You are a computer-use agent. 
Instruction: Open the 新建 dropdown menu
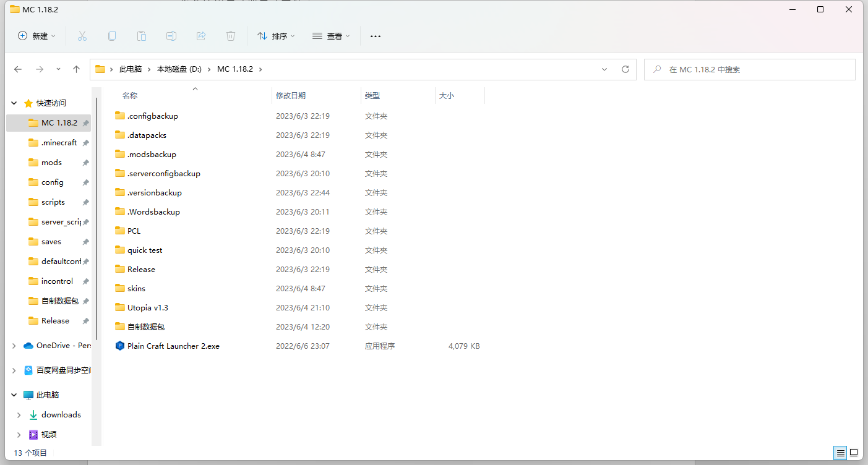(37, 36)
